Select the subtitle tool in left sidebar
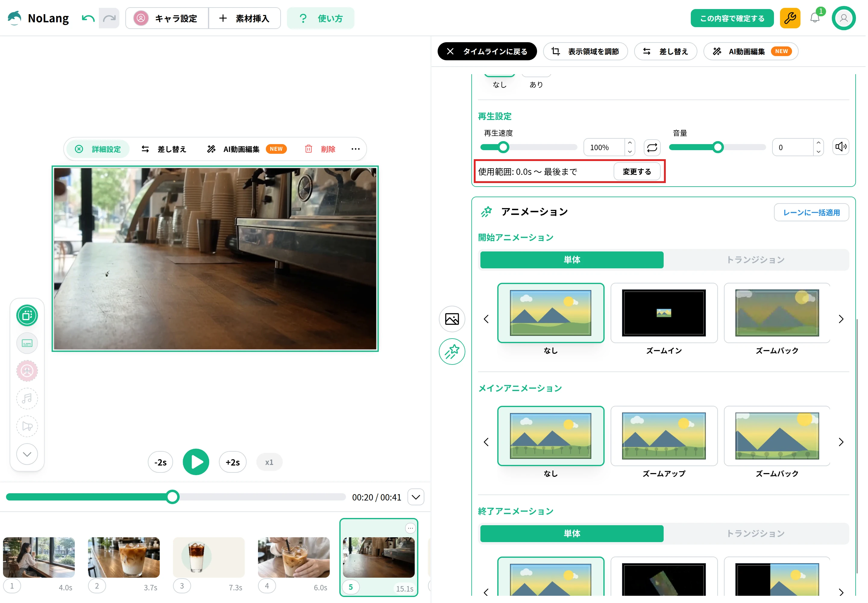The width and height of the screenshot is (868, 603). [27, 343]
